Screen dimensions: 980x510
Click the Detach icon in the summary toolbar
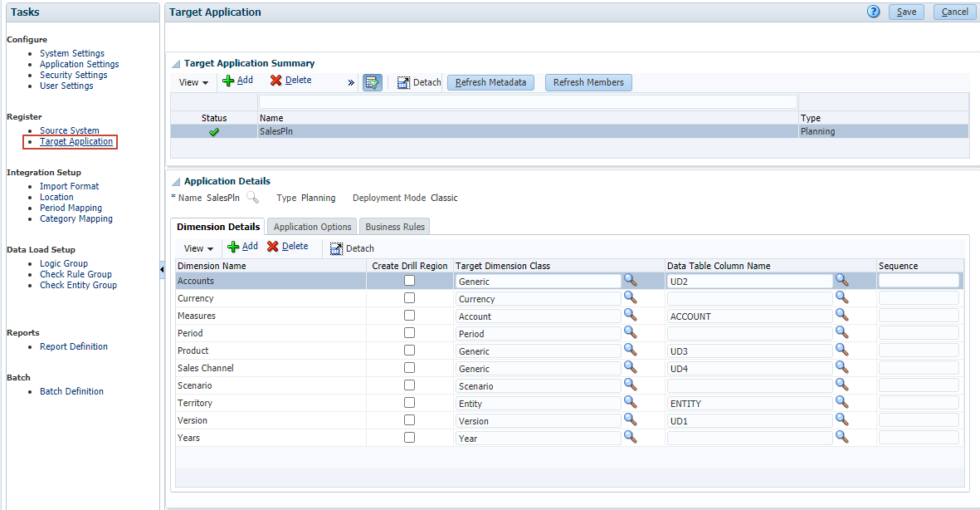[x=403, y=82]
